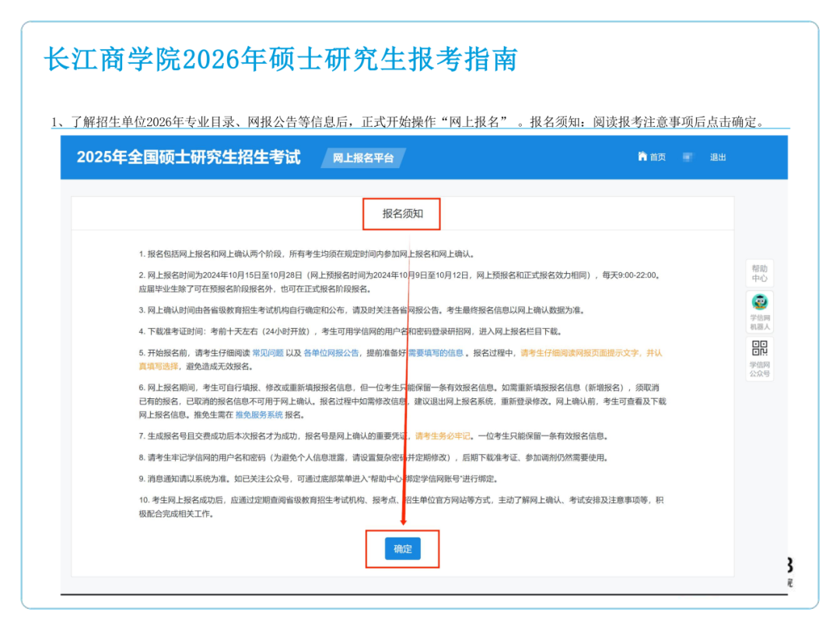
Task: Click the 2025年全国硕士研究生招生考试 header title
Action: point(188,157)
